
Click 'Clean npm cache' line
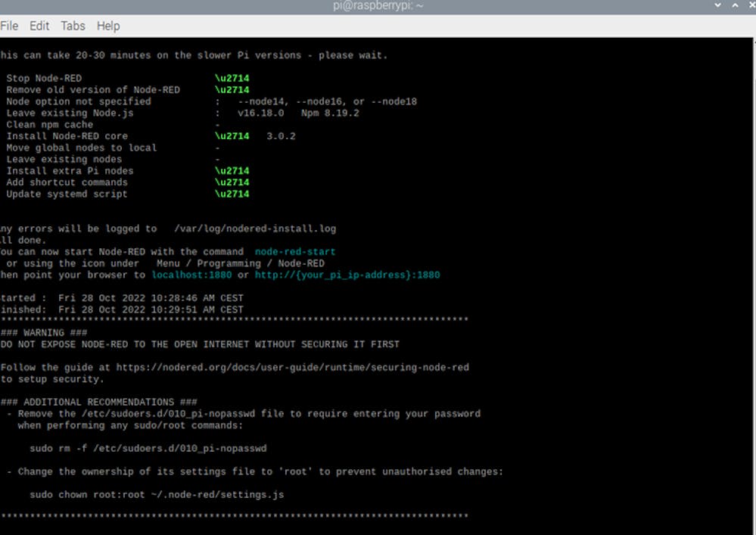click(x=50, y=124)
